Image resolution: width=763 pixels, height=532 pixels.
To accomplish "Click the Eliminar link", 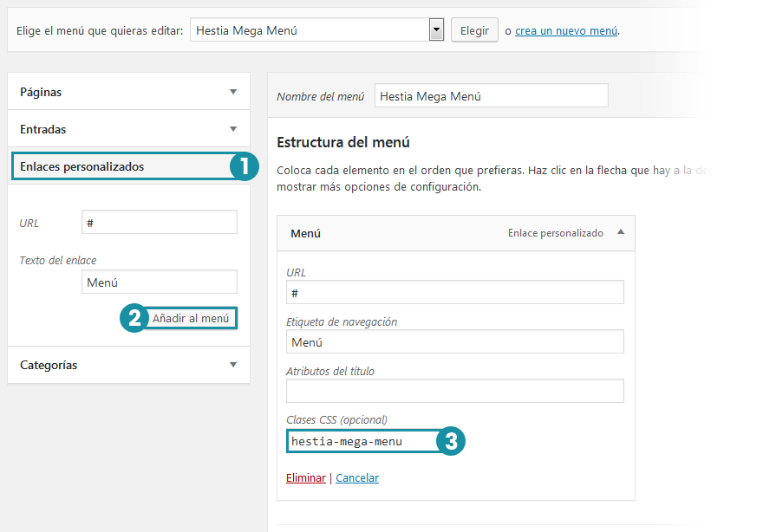I will (305, 478).
